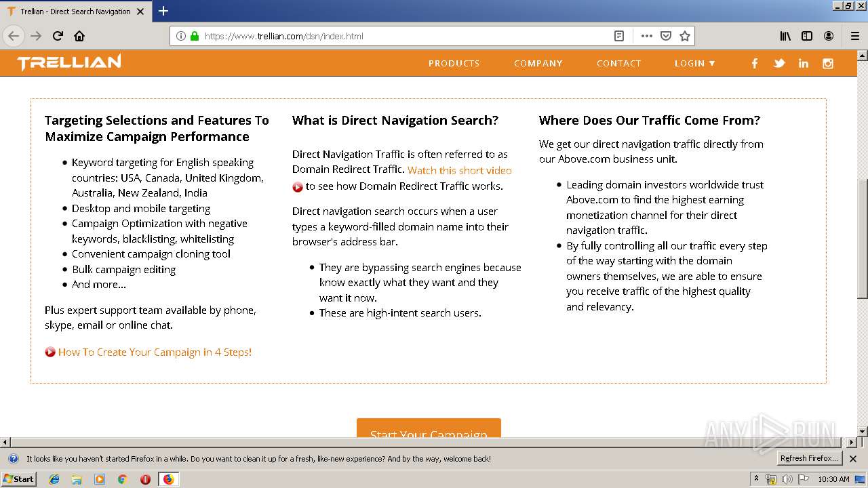Bookmark this page with the star
Viewport: 868px width, 488px height.
coord(685,36)
